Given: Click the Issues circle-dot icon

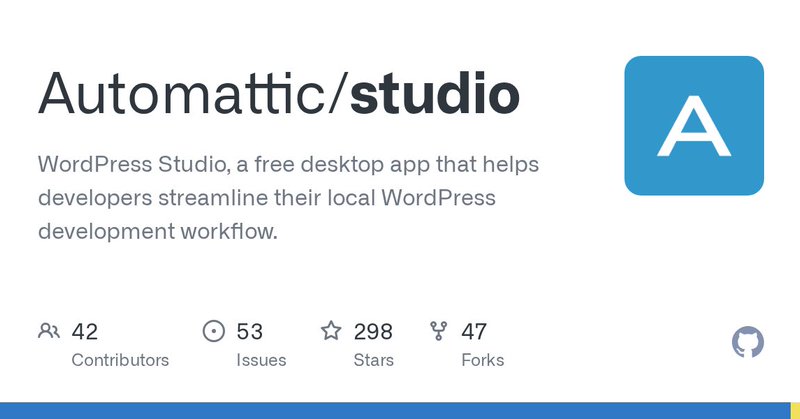Looking at the screenshot, I should tap(214, 331).
